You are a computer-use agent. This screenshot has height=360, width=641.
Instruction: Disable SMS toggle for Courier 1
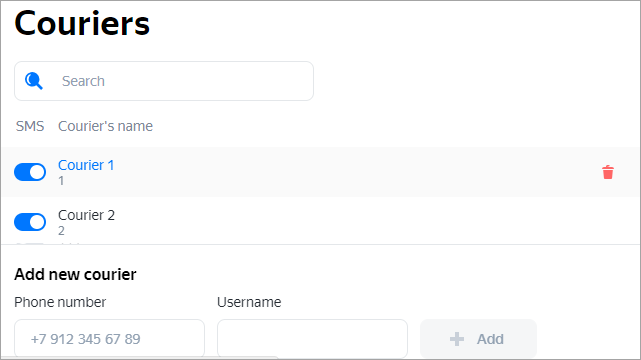coord(30,172)
